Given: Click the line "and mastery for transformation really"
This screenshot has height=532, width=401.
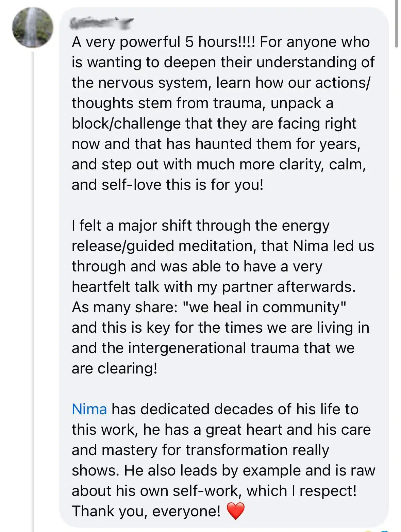Looking at the screenshot, I should click(200, 450).
